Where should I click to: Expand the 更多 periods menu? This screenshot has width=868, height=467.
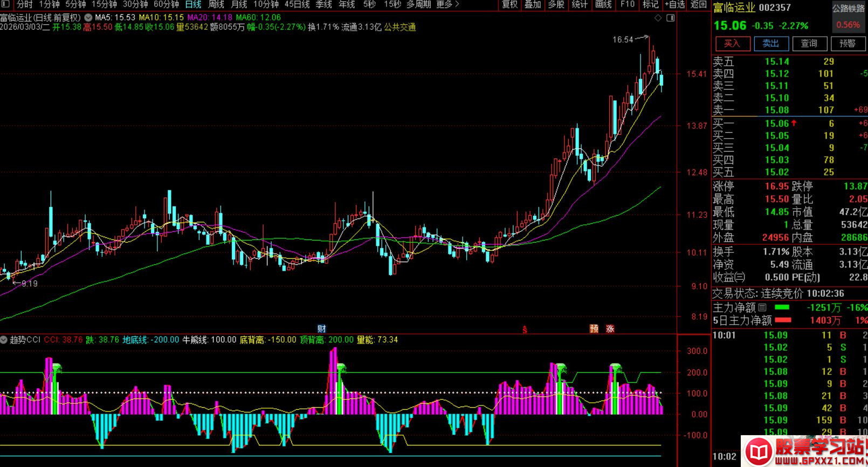coord(447,4)
